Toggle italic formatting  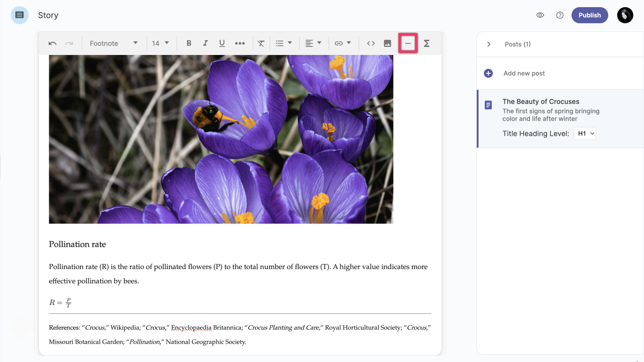coord(205,43)
